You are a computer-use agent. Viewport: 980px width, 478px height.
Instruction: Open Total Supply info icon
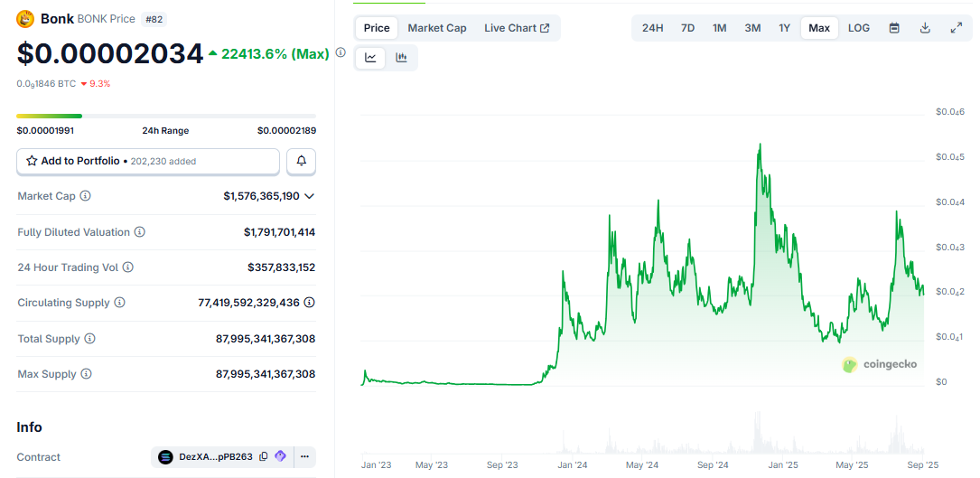[x=90, y=339]
